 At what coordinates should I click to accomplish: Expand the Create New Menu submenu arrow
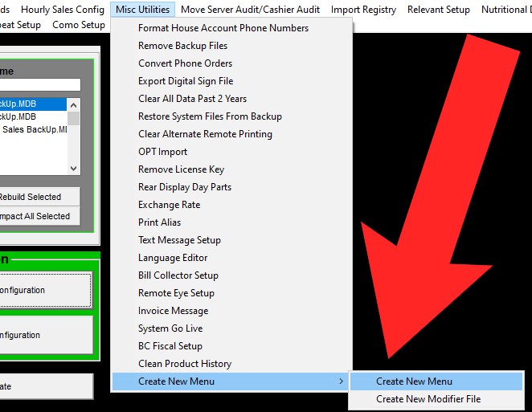(x=342, y=381)
